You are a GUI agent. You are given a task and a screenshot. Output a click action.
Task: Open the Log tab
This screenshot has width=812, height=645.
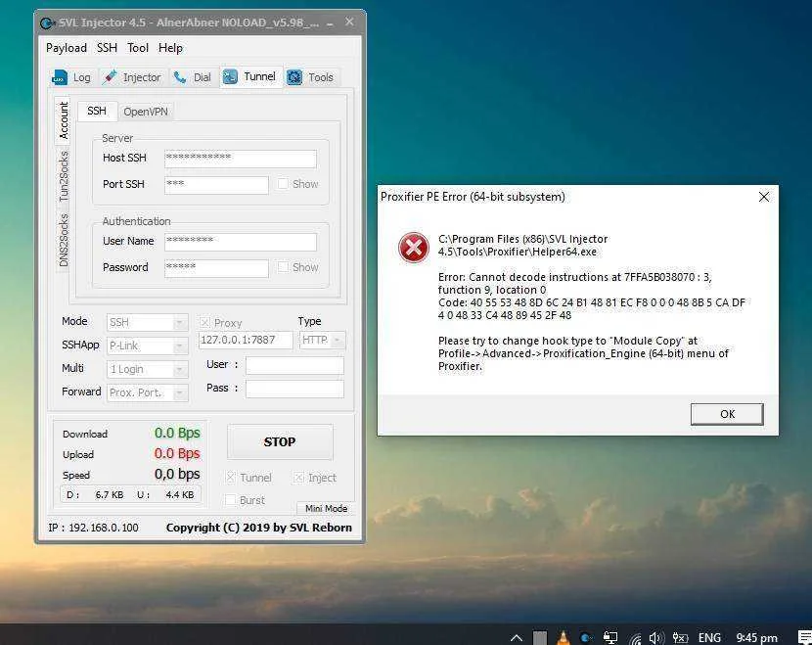click(x=71, y=77)
